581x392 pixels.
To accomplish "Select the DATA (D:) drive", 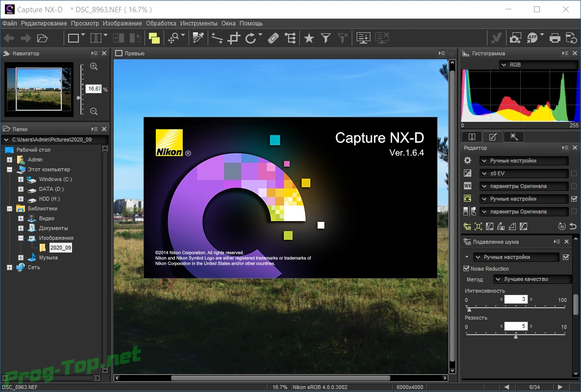I will coord(51,189).
